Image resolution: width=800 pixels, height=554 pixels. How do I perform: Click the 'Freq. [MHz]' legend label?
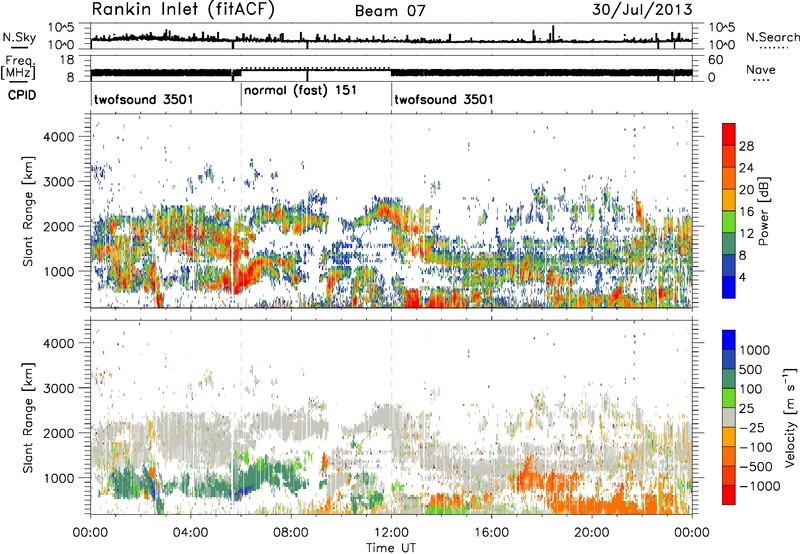coord(18,68)
